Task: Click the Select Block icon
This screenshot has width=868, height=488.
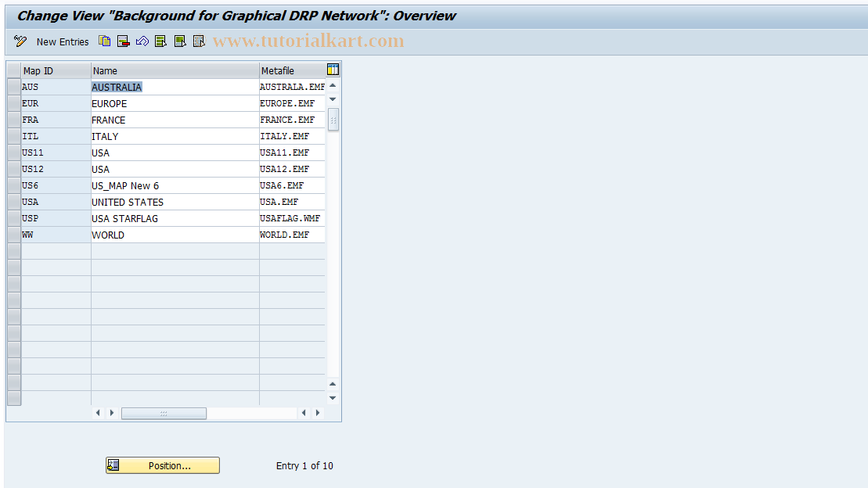Action: coord(180,41)
